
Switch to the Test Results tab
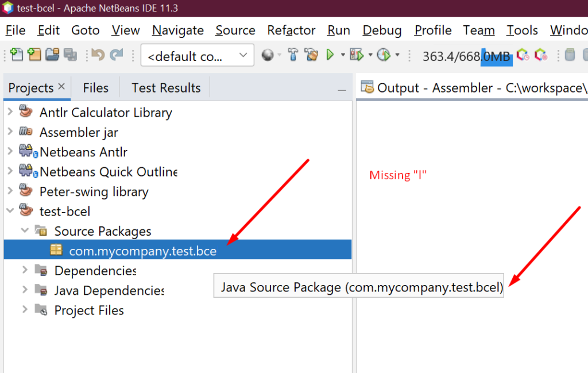point(166,88)
